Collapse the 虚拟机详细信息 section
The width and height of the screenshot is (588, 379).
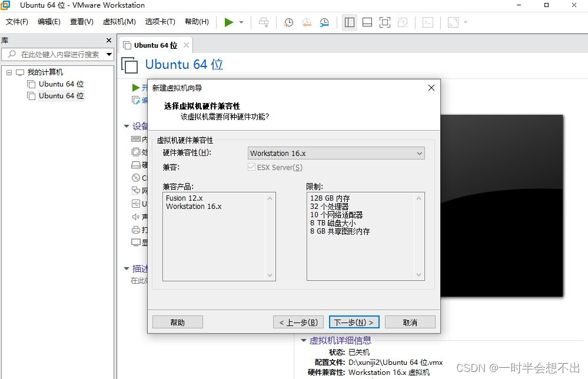pyautogui.click(x=304, y=340)
